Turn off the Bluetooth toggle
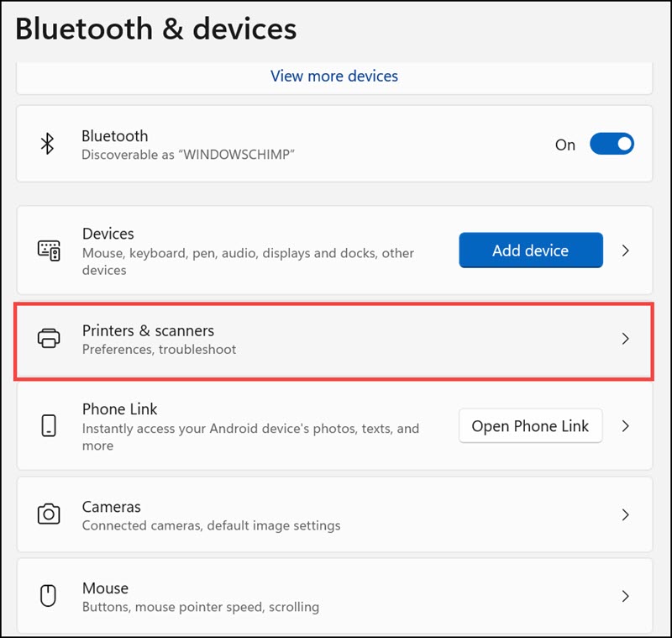This screenshot has width=672, height=638. [612, 144]
